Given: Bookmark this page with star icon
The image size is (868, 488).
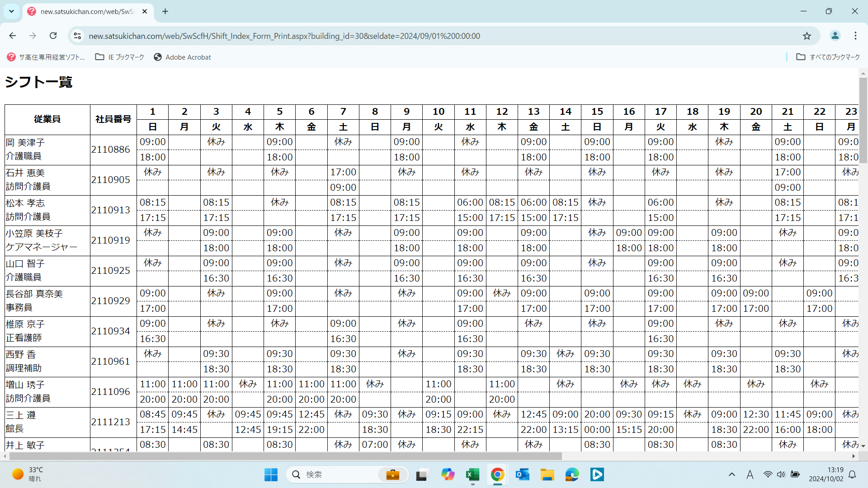Looking at the screenshot, I should 807,36.
